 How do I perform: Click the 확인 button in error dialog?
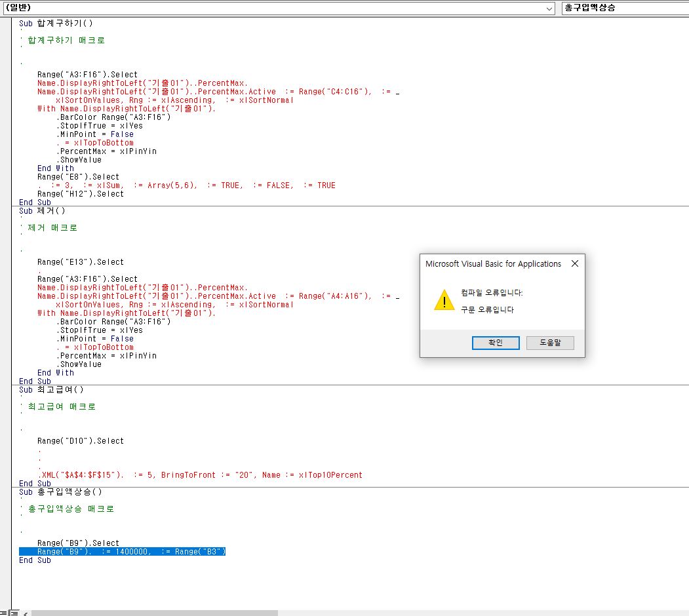496,343
